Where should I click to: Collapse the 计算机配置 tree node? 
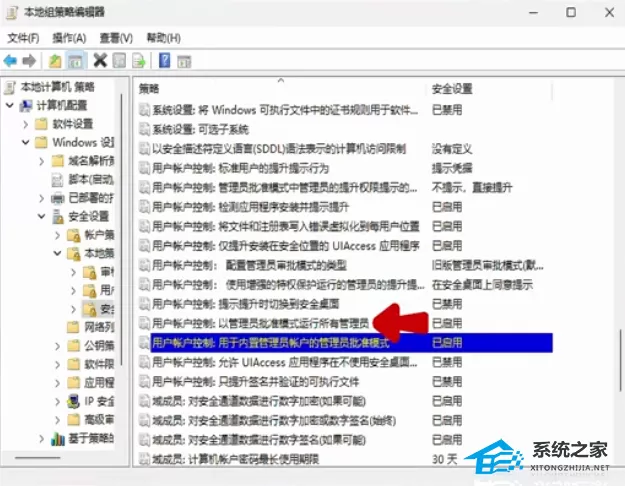(10, 106)
